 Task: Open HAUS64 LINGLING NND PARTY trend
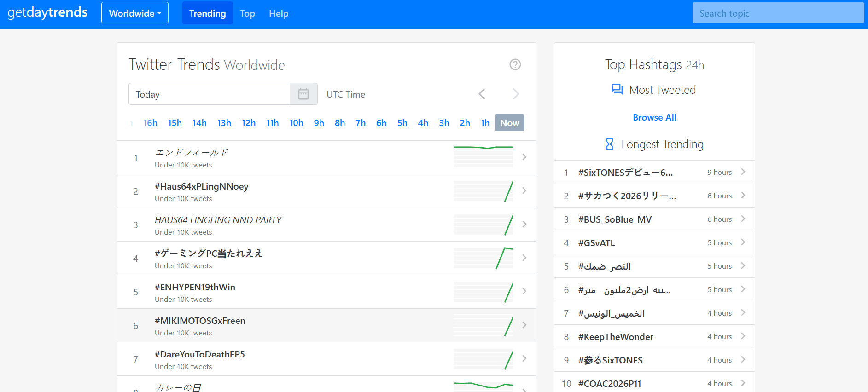218,220
